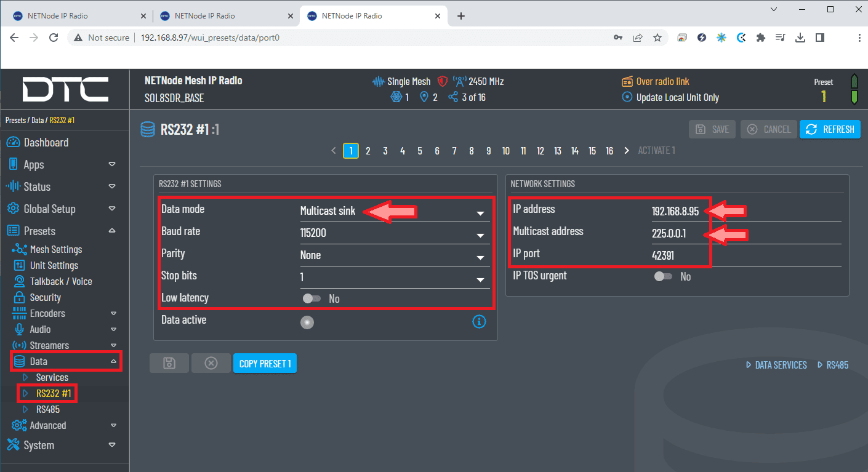Open the Baud rate dropdown
This screenshot has width=868, height=472.
tap(394, 233)
